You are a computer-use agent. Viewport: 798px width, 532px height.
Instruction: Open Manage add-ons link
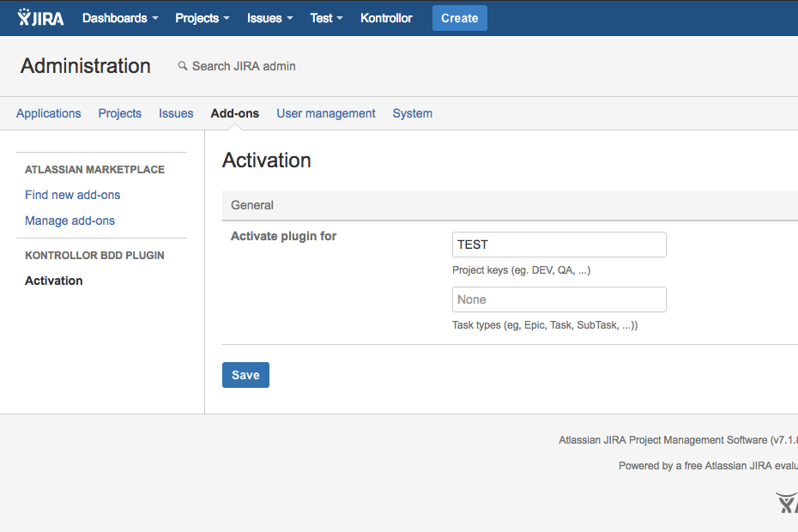tap(70, 221)
